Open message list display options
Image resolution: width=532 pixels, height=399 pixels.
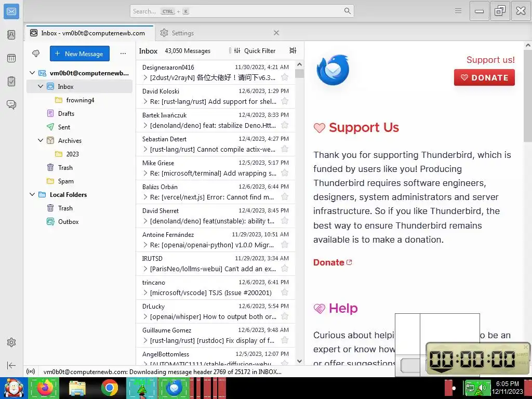[x=293, y=50]
